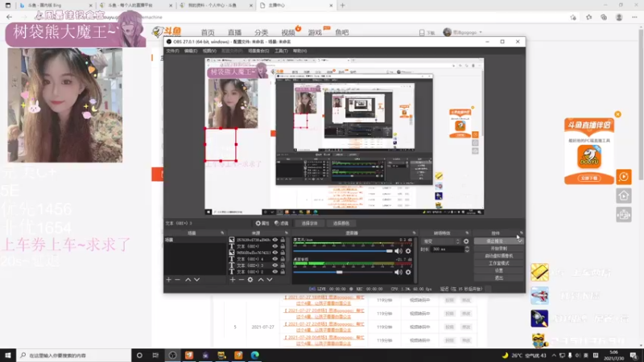Screen dimensions: 644x362
Task: Click the 选择字体 font selection button
Action: click(x=309, y=224)
